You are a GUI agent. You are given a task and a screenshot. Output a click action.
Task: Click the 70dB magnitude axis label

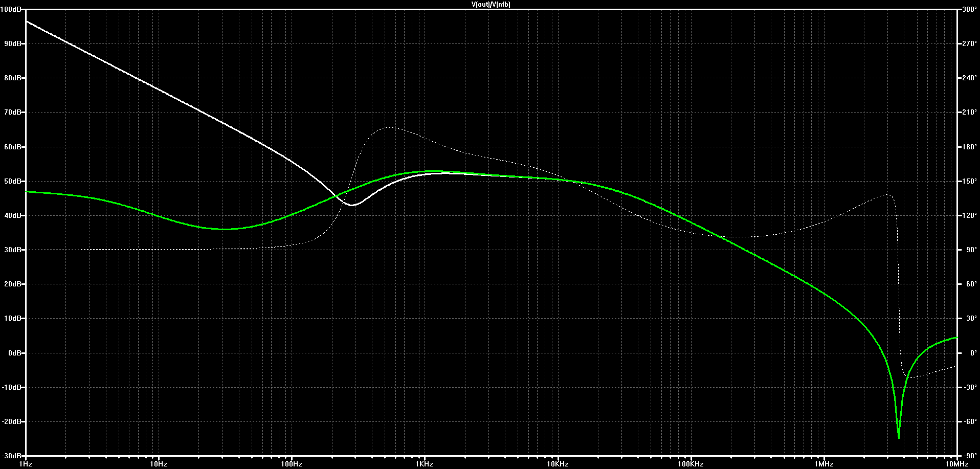click(12, 112)
